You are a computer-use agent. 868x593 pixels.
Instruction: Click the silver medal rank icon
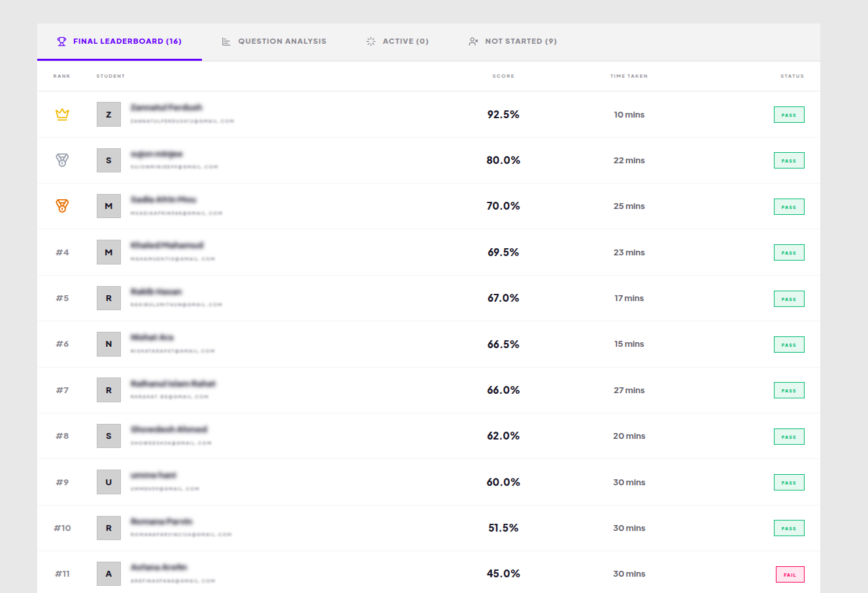[x=62, y=160]
